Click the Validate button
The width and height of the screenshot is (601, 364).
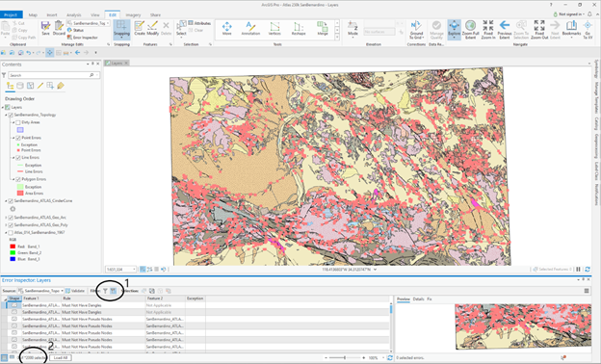pos(75,291)
